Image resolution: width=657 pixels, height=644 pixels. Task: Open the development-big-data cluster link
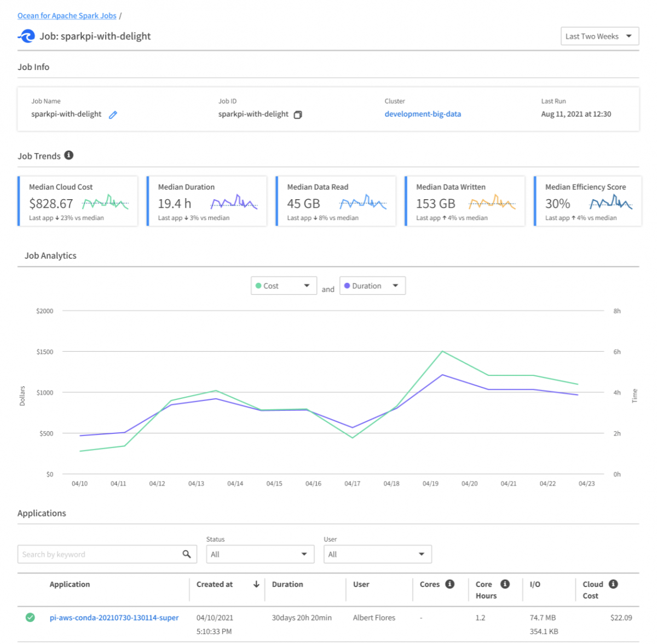point(423,114)
